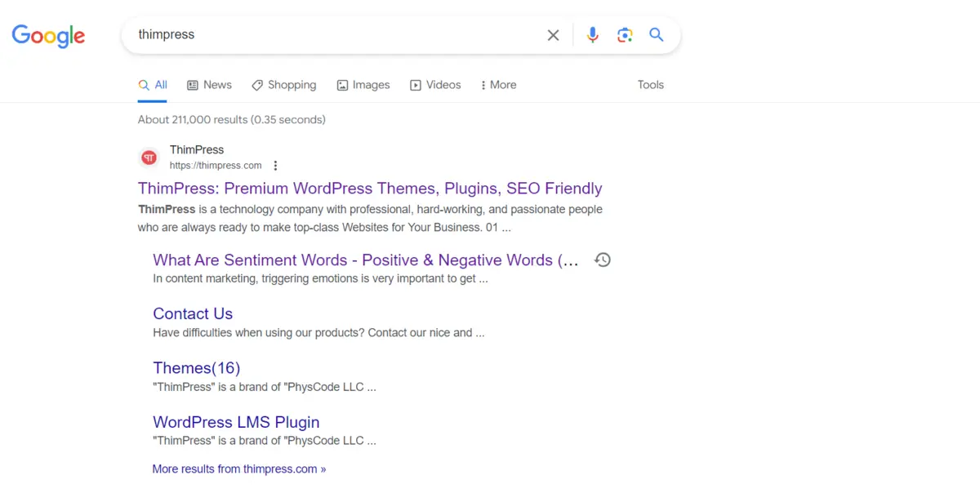Open three-dot menu beside thimpress.com URL
980x502 pixels.
[x=275, y=166]
